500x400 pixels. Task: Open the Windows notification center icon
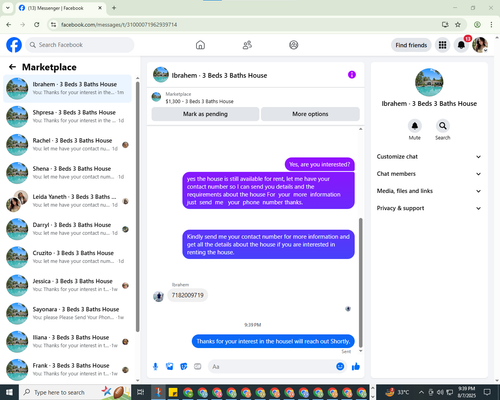click(x=487, y=392)
